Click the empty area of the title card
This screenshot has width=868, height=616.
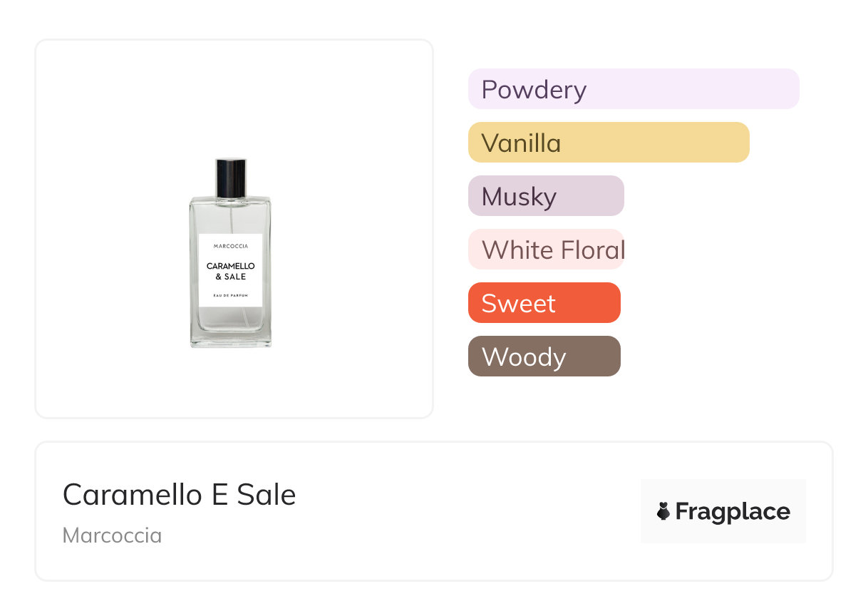463,513
